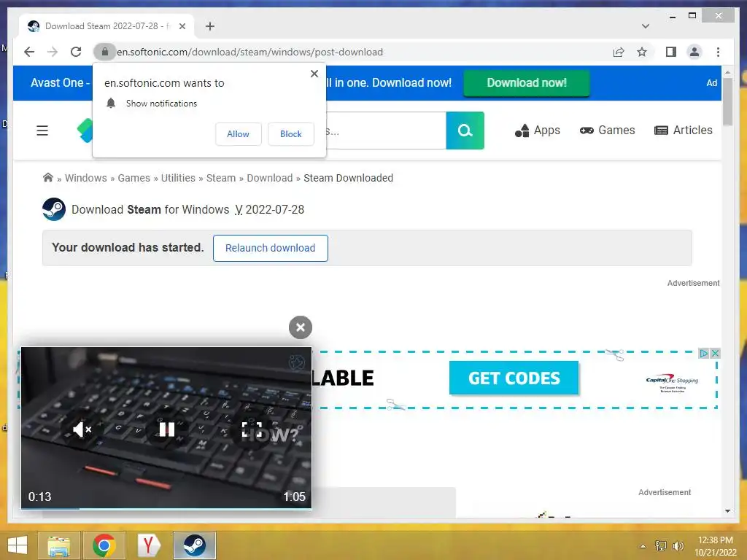Go to home via breadcrumb house icon
Image resolution: width=747 pixels, height=560 pixels.
pos(47,178)
